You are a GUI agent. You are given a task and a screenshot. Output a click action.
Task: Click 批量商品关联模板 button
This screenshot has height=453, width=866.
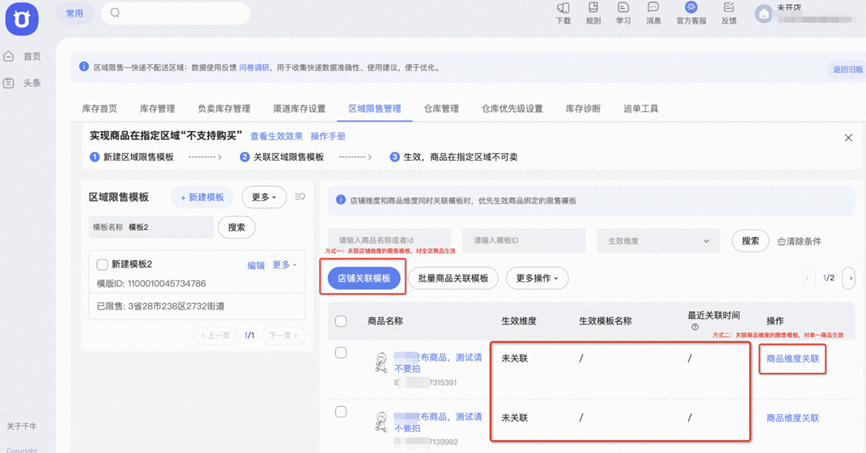pos(453,278)
